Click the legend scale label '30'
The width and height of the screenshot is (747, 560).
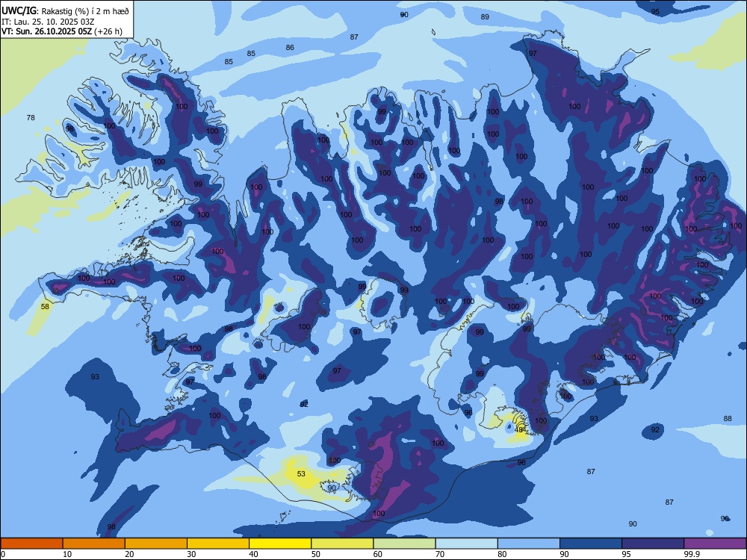[x=191, y=554]
